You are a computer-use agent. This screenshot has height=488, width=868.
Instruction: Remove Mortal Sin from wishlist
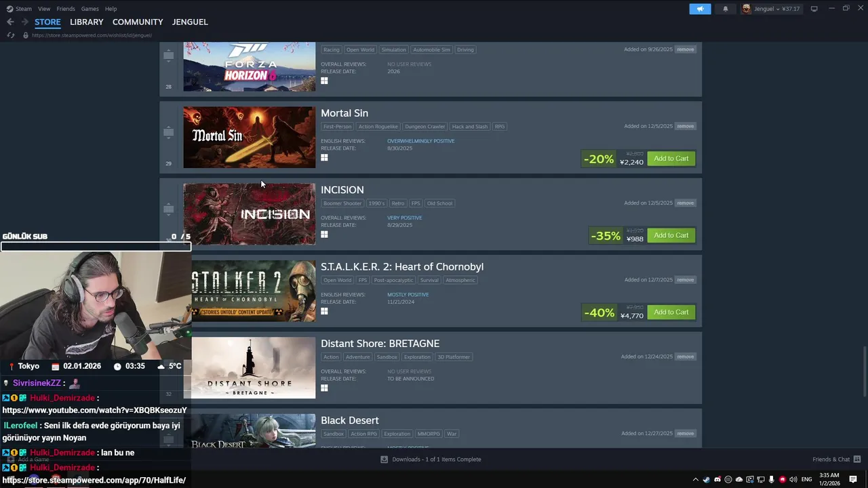coord(685,126)
